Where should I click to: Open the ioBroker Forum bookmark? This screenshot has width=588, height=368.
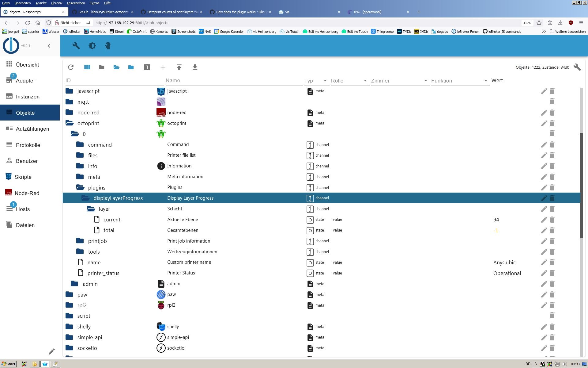(x=465, y=31)
